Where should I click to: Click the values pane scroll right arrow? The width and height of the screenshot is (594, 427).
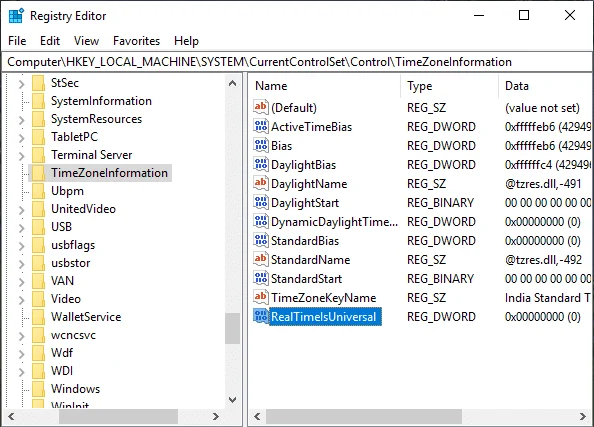click(583, 416)
